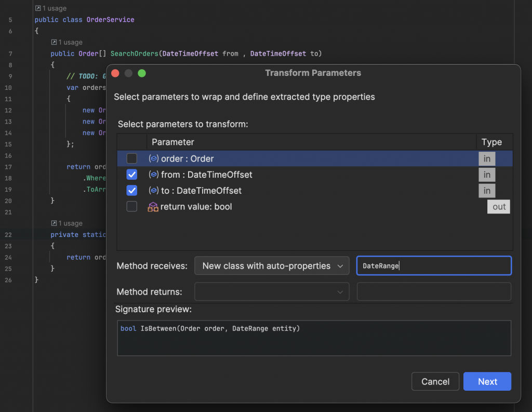
Task: Uncheck the to : DateTimeOffset checkbox
Action: tap(132, 191)
